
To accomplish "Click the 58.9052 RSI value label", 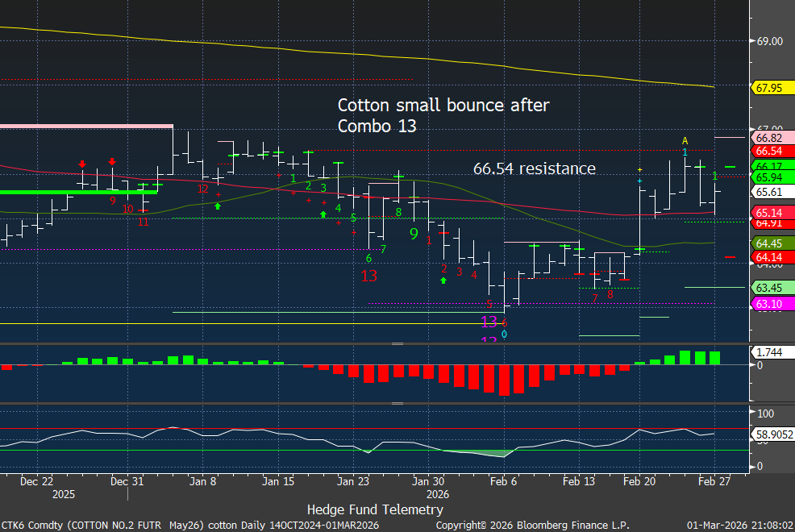I will 770,434.
